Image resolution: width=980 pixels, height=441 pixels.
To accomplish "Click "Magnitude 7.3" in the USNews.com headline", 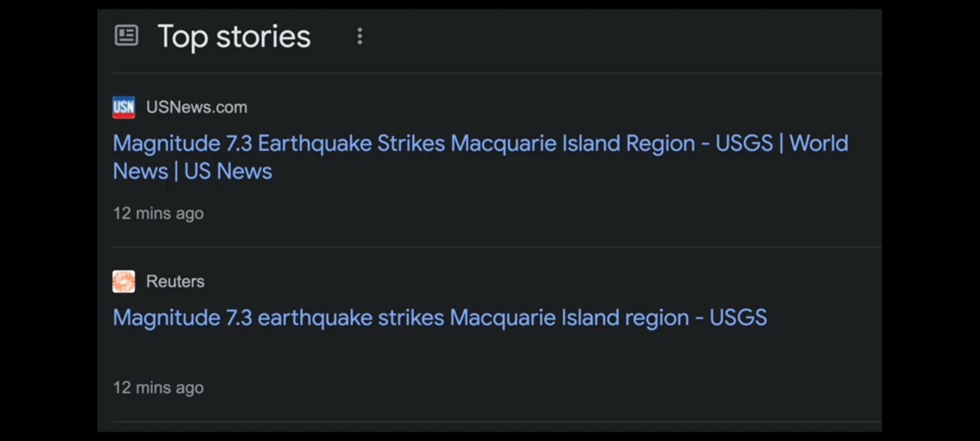I will pos(183,144).
